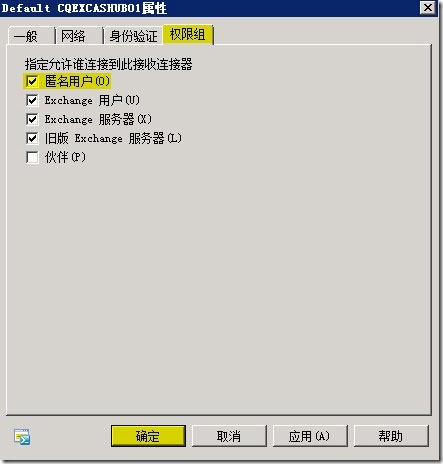Viewport: 443px width, 464px height.
Task: Uncheck the 匿名用户(O) checkbox
Action: point(32,81)
